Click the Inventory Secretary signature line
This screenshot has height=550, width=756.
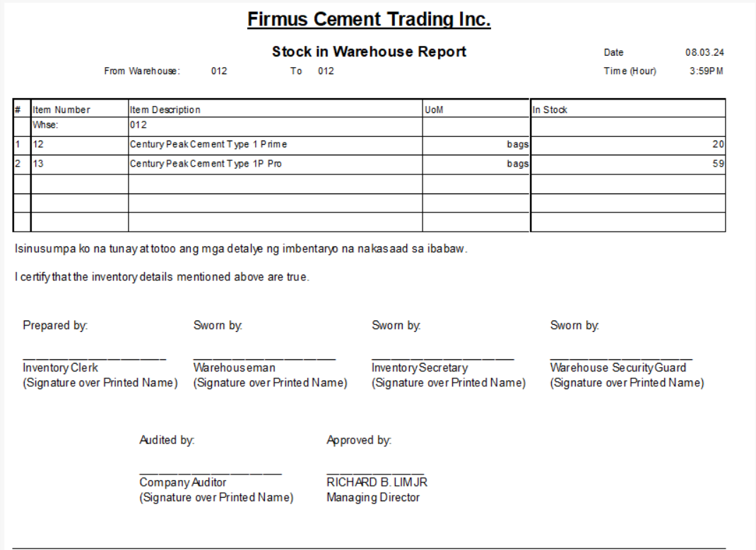tap(443, 358)
